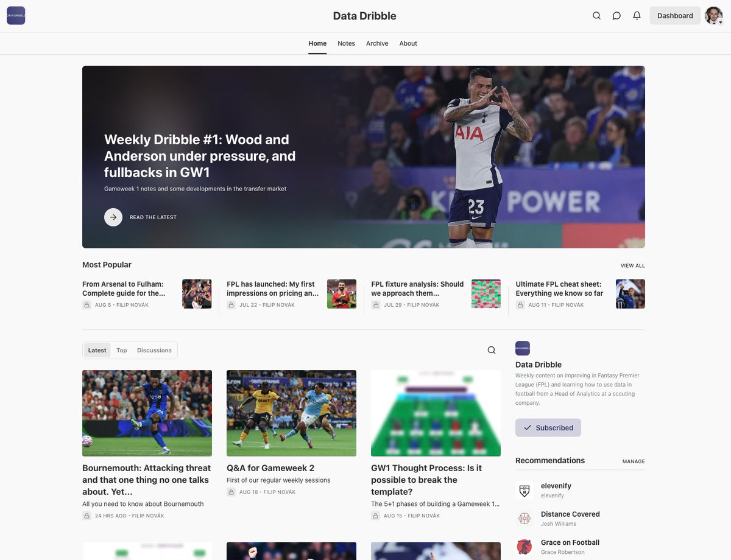Open the Q&A for Gameweek 2 image
The width and height of the screenshot is (731, 560).
(x=291, y=413)
